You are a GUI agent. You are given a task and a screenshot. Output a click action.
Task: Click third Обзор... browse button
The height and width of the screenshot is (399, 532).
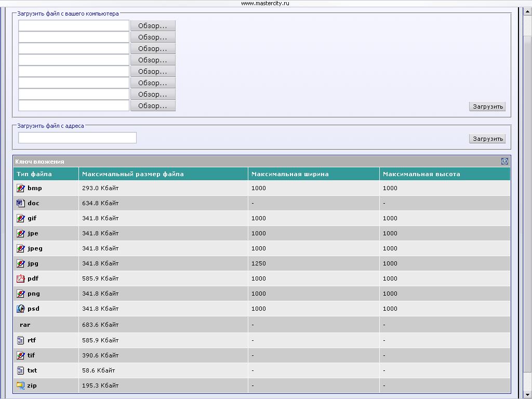point(153,48)
